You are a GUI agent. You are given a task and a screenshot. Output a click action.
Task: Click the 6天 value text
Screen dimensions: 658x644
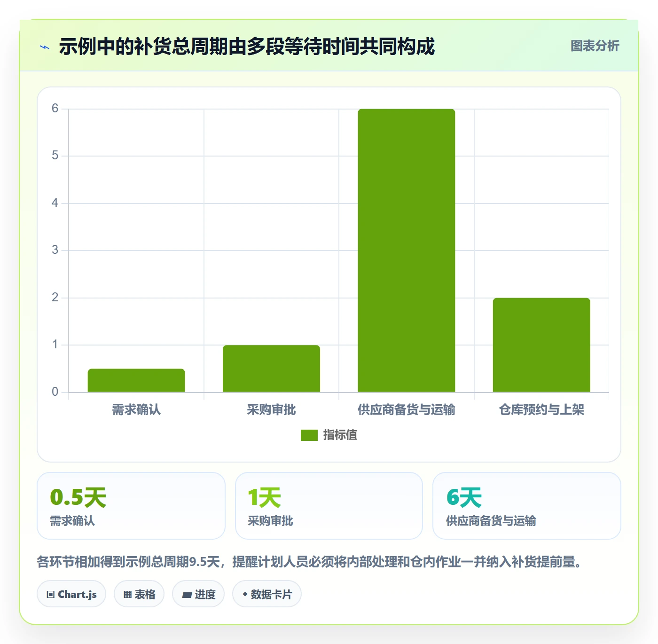click(x=464, y=497)
